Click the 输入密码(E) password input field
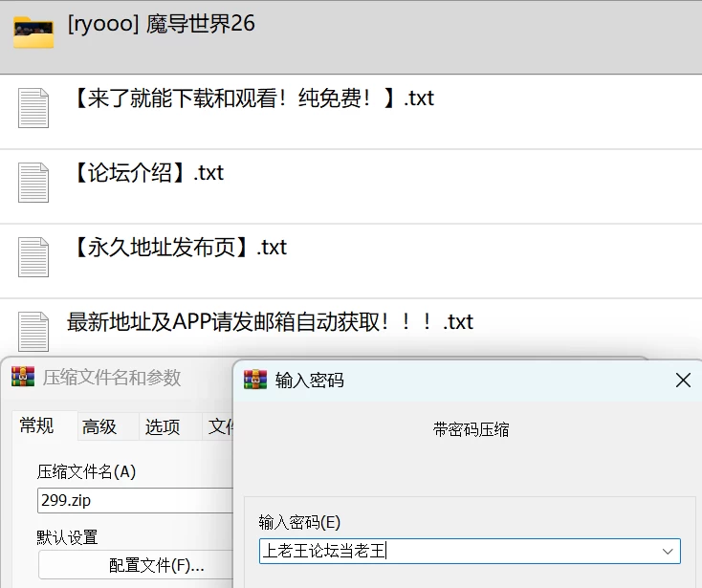702x588 pixels. (x=470, y=552)
